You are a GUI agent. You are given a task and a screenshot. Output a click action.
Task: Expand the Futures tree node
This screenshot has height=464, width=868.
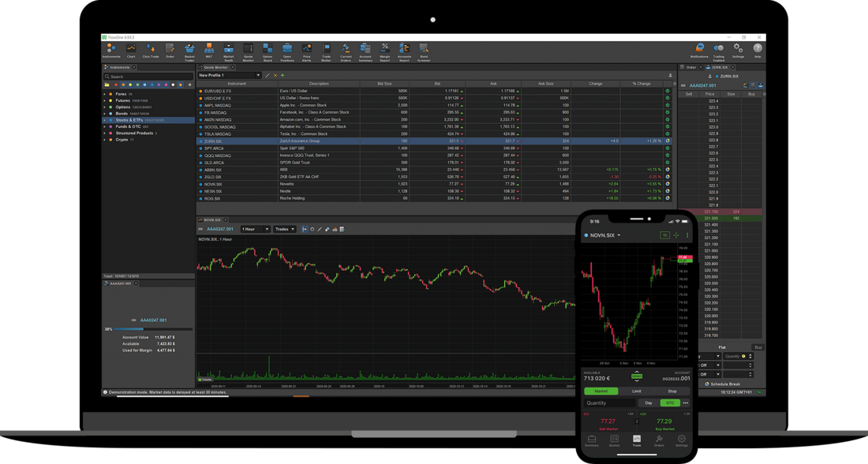(104, 101)
